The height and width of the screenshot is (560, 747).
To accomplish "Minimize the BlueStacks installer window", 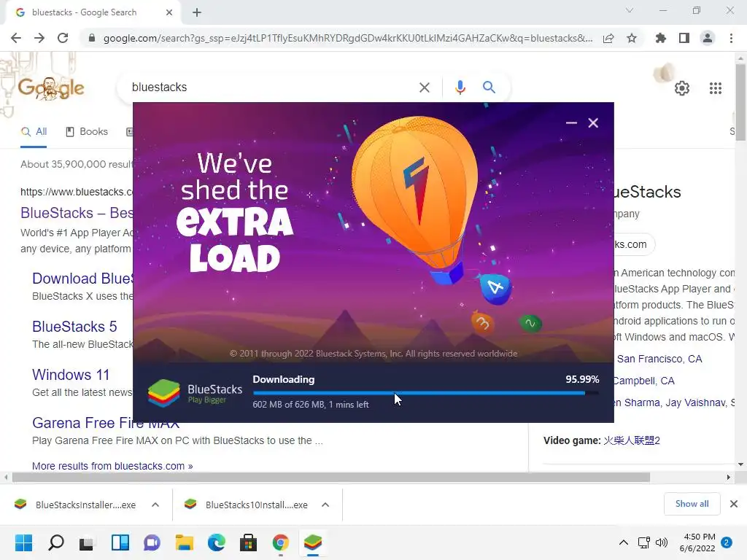I will coord(571,122).
